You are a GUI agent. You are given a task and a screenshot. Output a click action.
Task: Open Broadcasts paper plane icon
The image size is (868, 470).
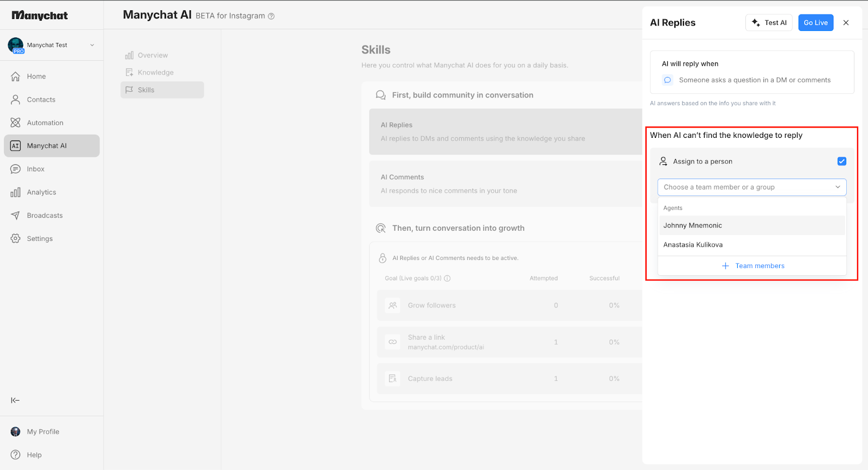point(16,215)
